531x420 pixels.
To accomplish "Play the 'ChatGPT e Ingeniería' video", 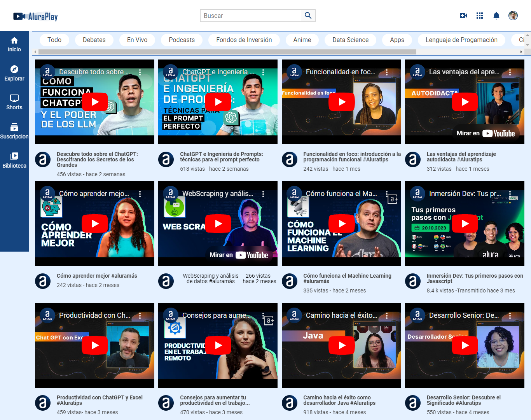I will click(218, 102).
